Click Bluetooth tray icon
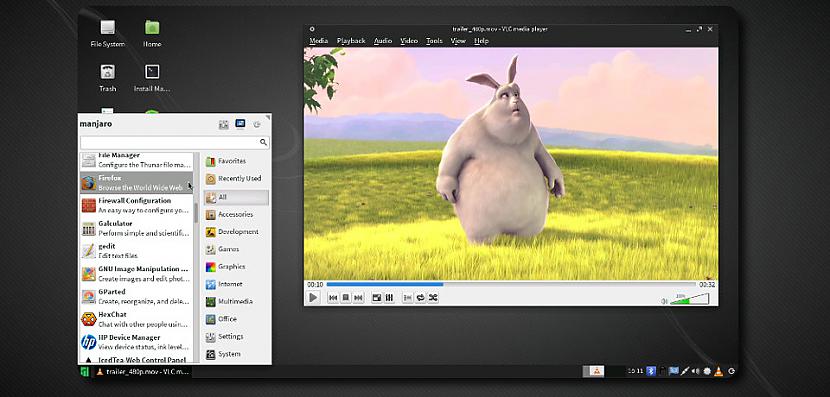Viewport: 830px width, 397px height. [652, 371]
